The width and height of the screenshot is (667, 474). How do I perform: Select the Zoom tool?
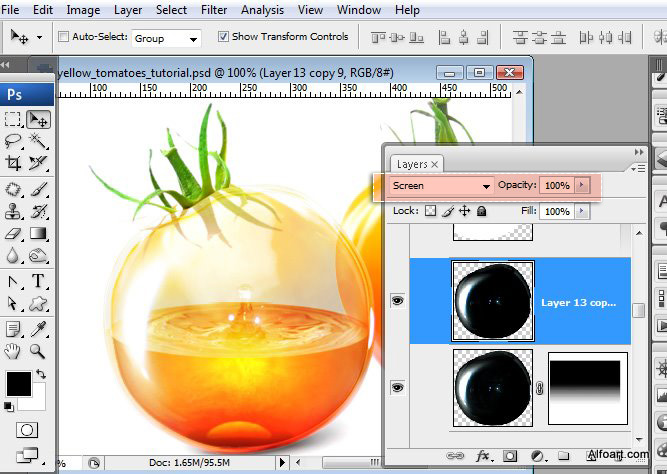[38, 350]
